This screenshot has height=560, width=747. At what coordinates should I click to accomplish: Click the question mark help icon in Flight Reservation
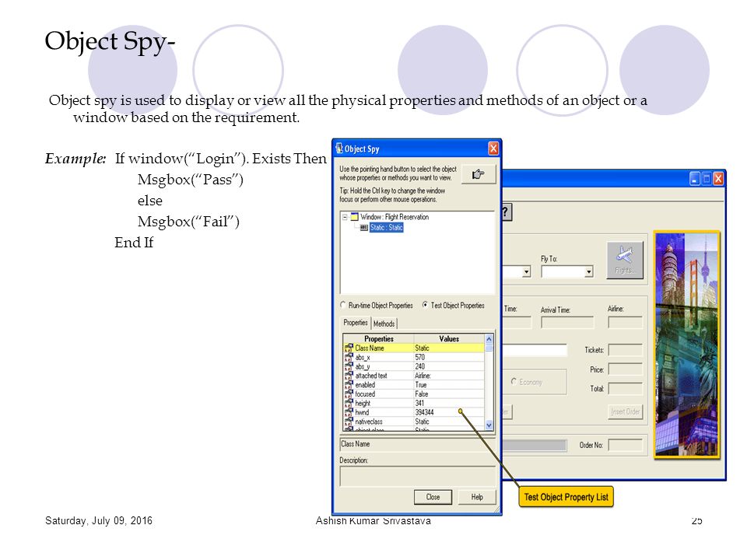[x=507, y=212]
